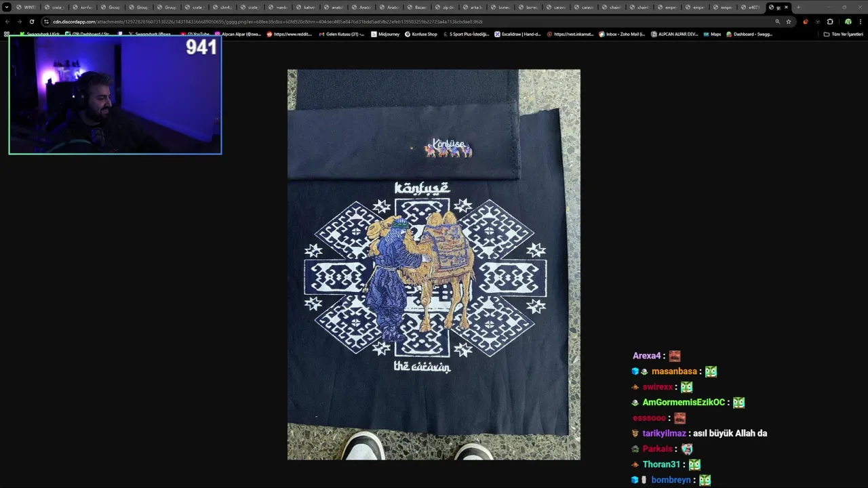Open Inbox - Zoho Mail bookmark

(622, 34)
